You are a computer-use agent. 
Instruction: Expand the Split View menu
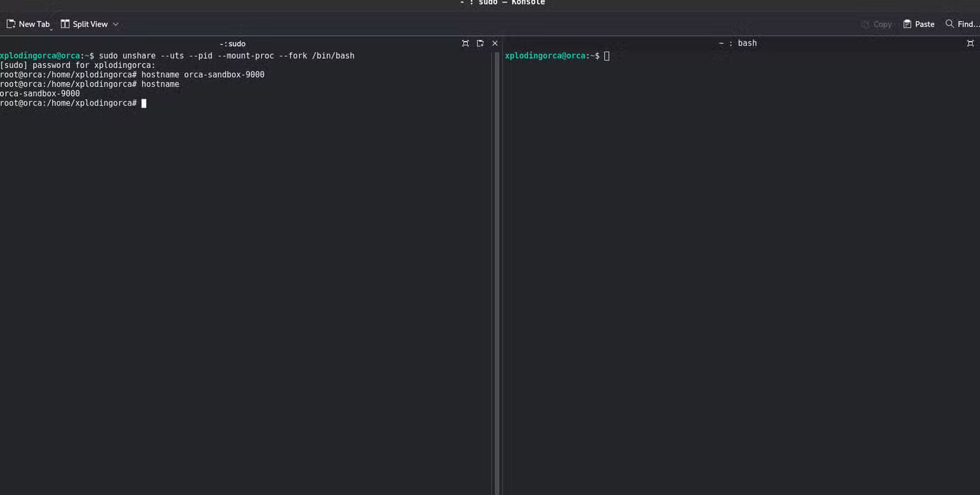90,24
